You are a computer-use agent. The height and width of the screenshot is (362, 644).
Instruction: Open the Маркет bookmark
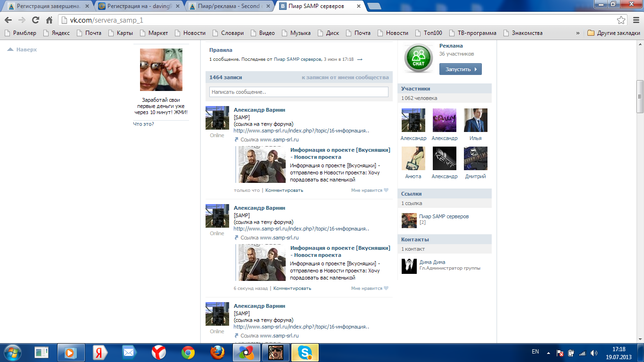(154, 33)
